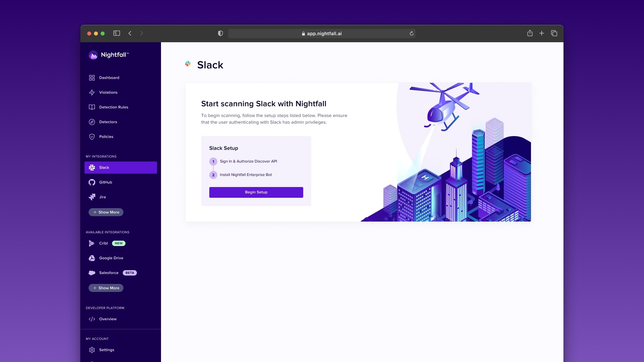Reload the page using refresh icon
Screen dimensions: 644x362
click(412, 34)
